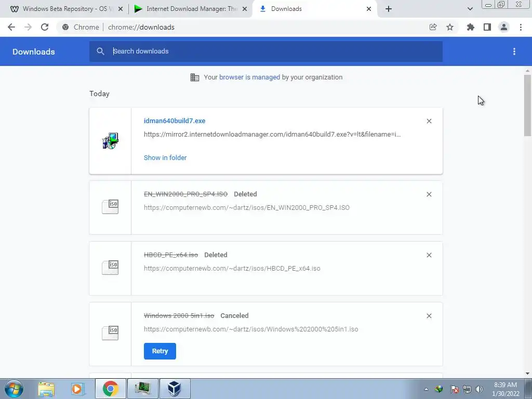Click the forward navigation arrow
Viewport: 532px width, 399px height.
click(28, 27)
